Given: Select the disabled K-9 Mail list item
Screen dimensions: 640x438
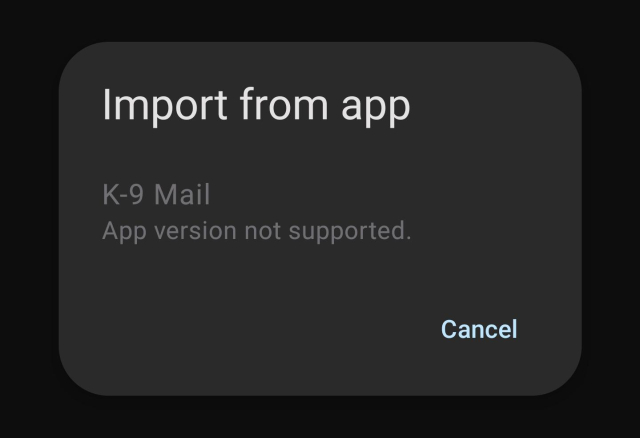Looking at the screenshot, I should click(320, 212).
